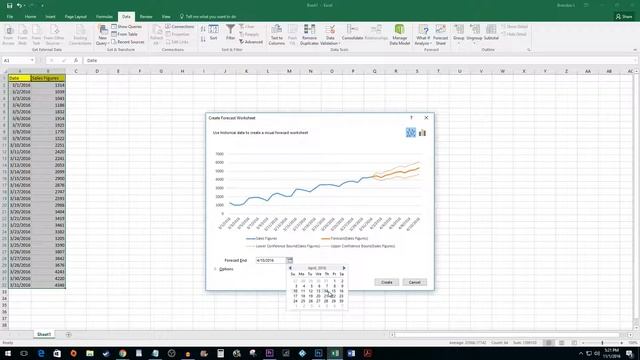Open dialog help question mark

click(x=411, y=118)
